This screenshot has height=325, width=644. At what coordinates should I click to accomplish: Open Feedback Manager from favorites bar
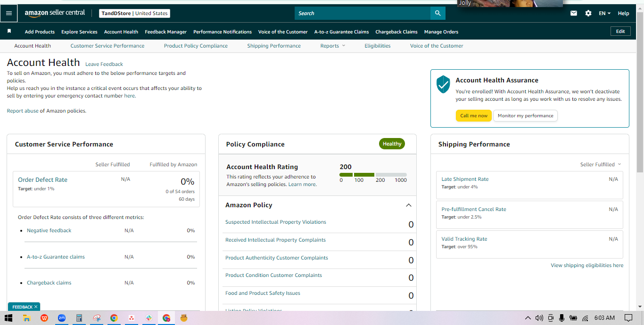(x=166, y=32)
